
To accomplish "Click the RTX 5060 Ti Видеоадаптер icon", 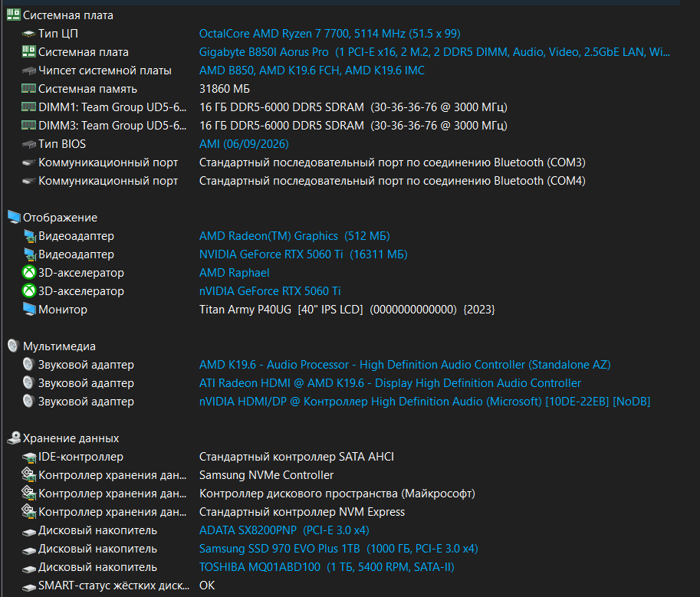I will pyautogui.click(x=29, y=254).
